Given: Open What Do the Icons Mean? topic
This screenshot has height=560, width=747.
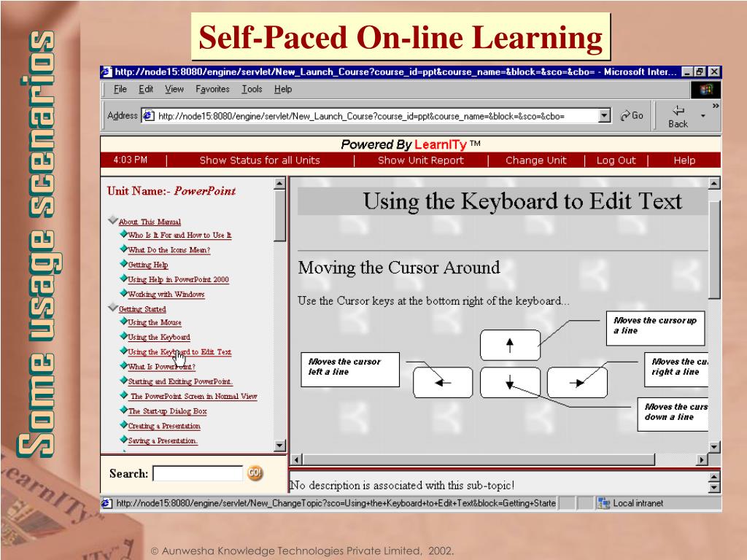Looking at the screenshot, I should pyautogui.click(x=169, y=250).
